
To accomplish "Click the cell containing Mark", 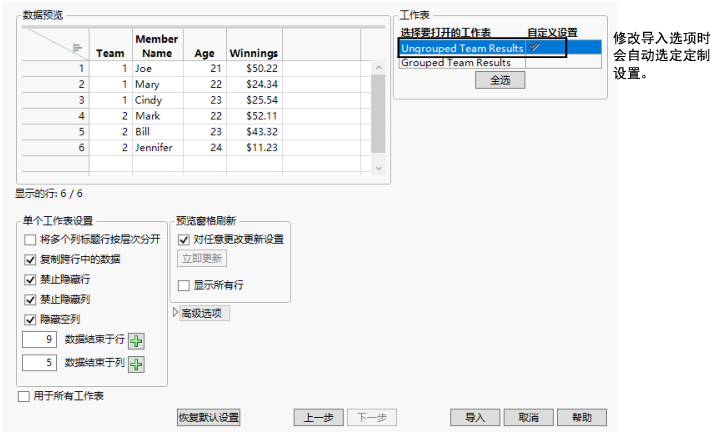I will tap(158, 116).
